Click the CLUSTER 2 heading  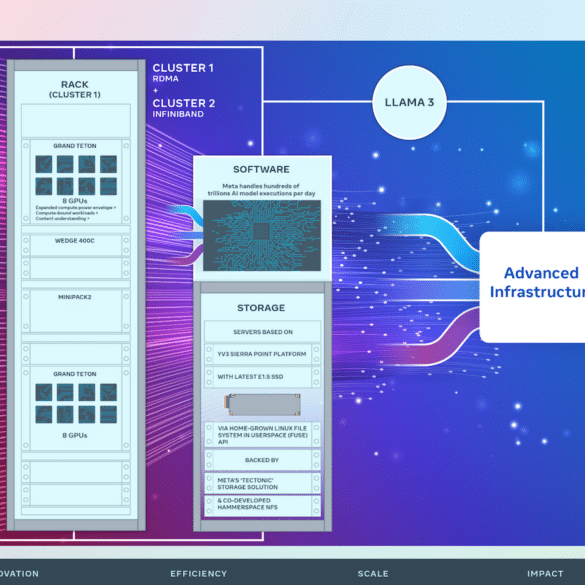point(184,103)
